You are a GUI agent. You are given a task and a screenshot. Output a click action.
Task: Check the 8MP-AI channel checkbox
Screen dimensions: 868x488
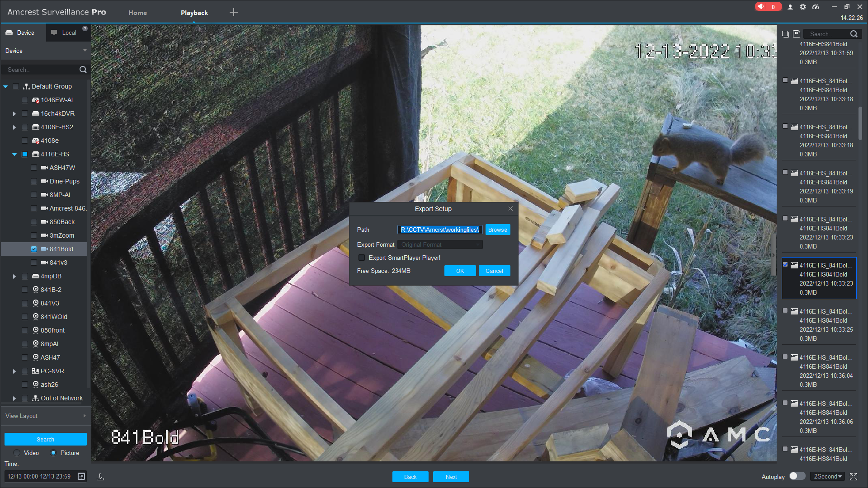click(34, 195)
